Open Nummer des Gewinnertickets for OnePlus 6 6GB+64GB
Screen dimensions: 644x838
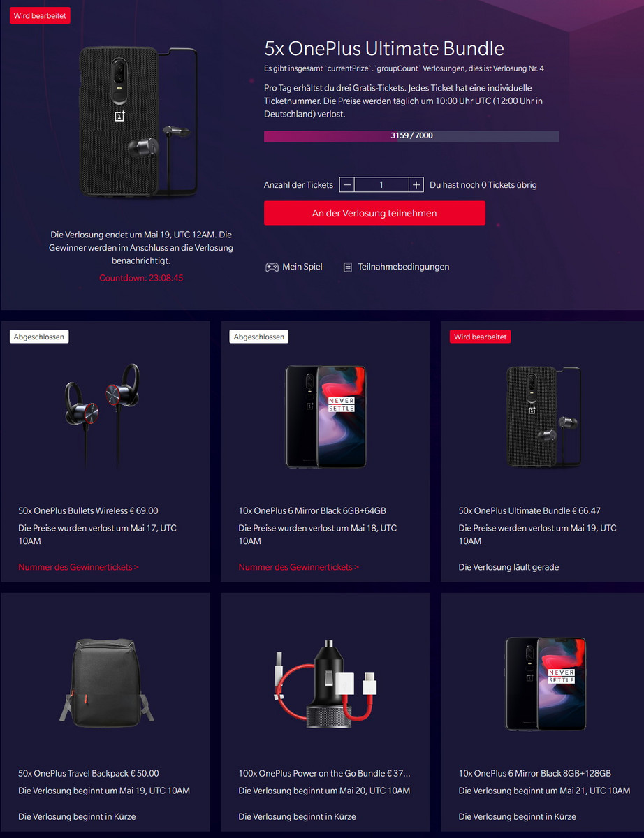[x=298, y=567]
